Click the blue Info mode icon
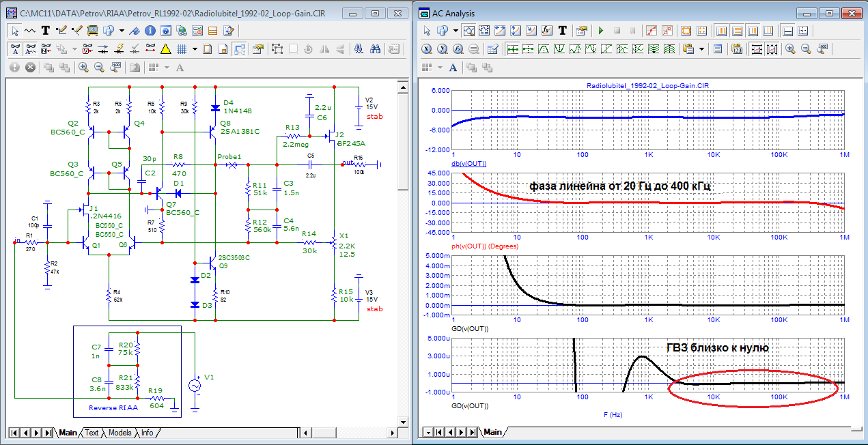 point(150,31)
